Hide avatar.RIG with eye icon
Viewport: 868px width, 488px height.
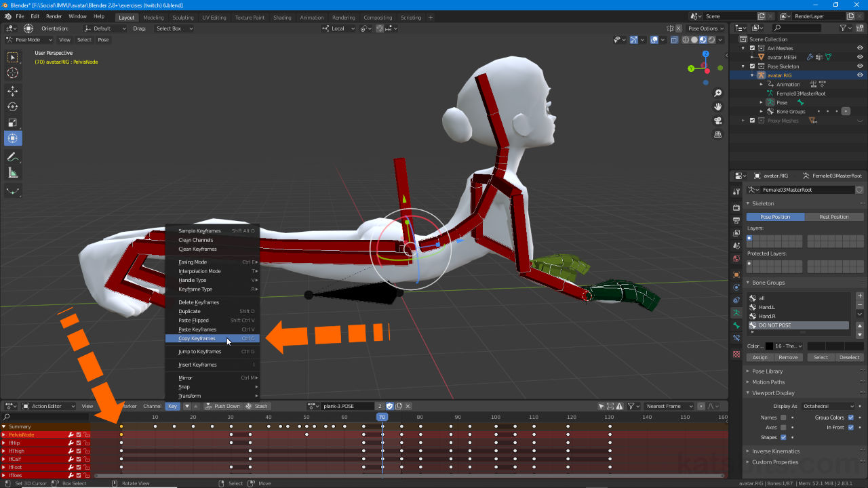(x=860, y=75)
